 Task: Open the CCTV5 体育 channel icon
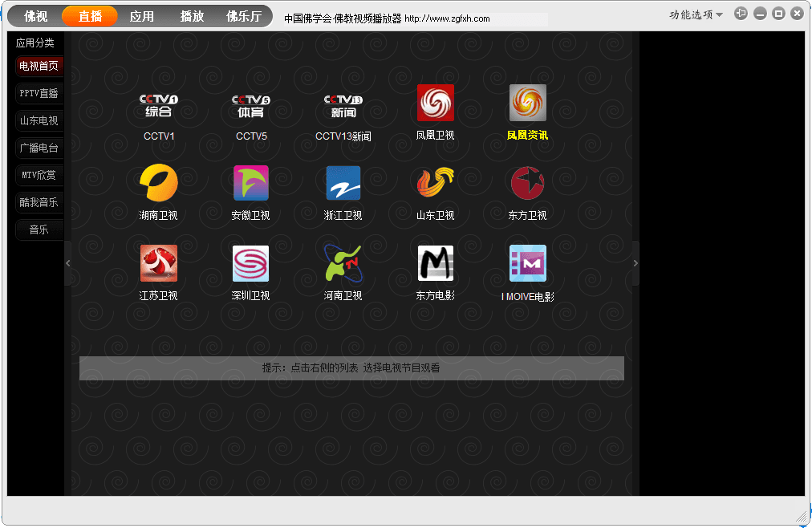point(250,106)
